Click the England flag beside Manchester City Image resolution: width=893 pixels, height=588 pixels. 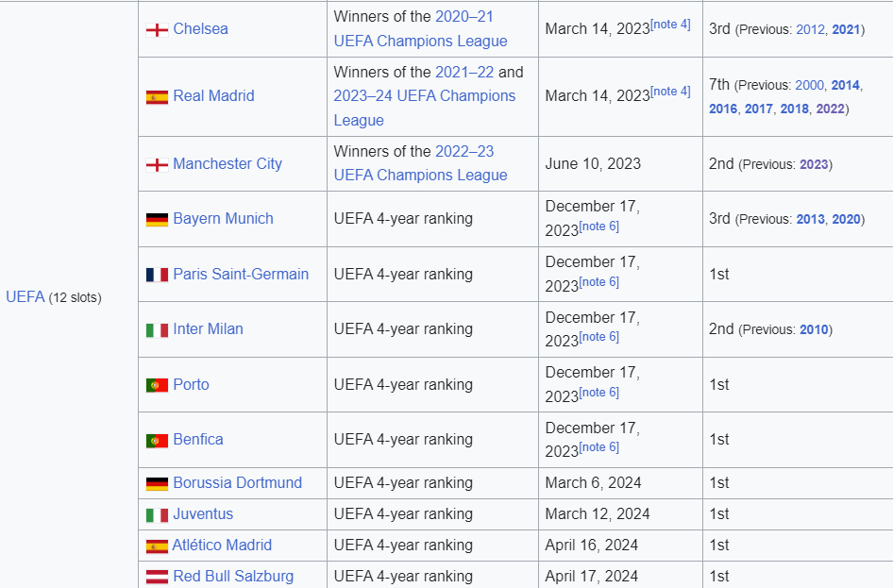pos(158,165)
